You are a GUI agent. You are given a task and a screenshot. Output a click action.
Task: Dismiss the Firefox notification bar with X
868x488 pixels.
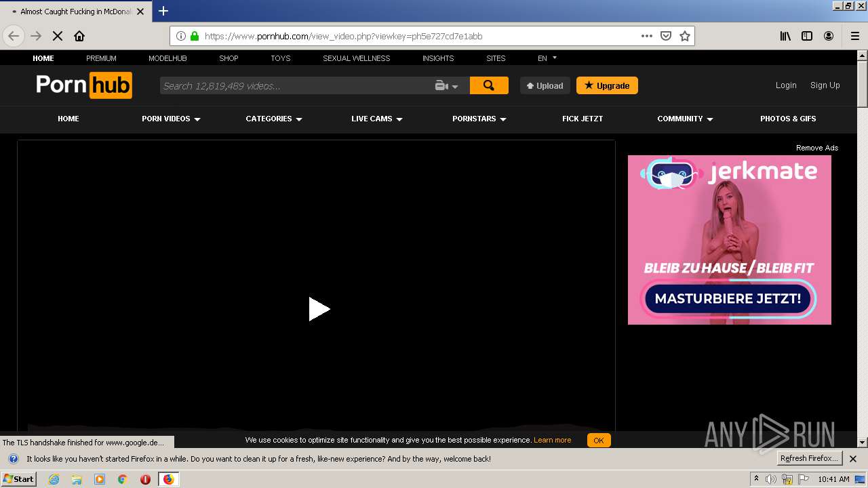point(853,459)
